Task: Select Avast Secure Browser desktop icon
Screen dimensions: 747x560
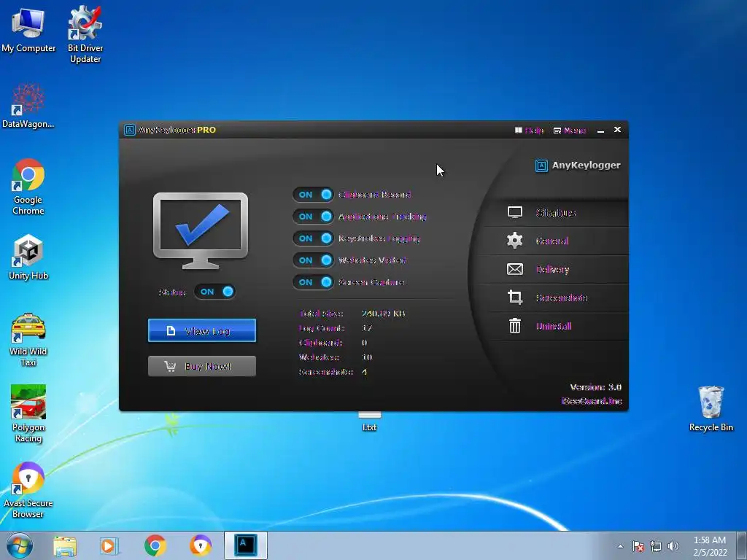Action: (x=28, y=491)
